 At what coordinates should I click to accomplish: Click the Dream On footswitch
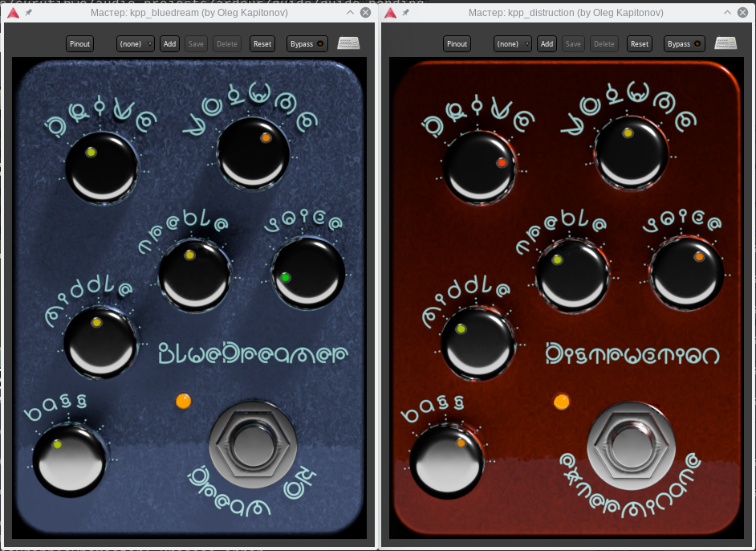pyautogui.click(x=253, y=444)
